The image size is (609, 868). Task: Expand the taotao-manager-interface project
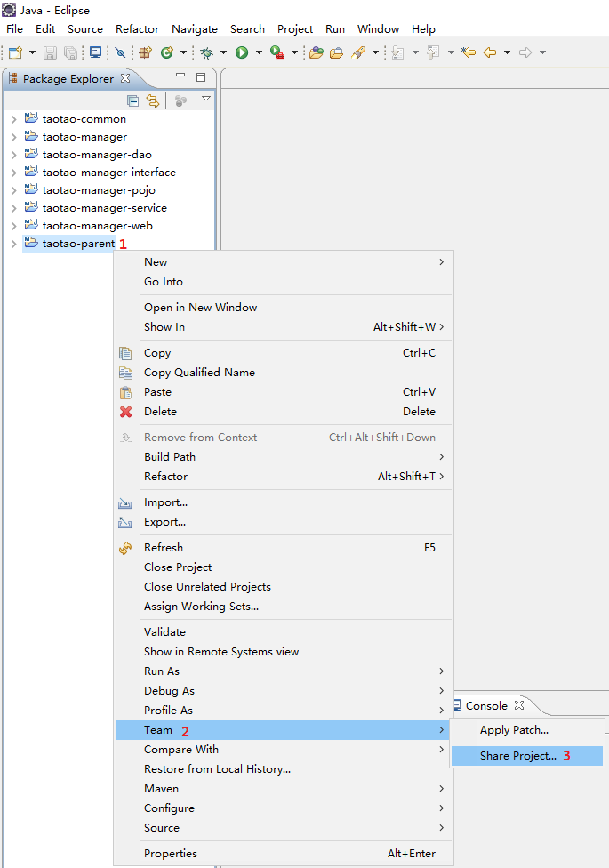pos(14,173)
